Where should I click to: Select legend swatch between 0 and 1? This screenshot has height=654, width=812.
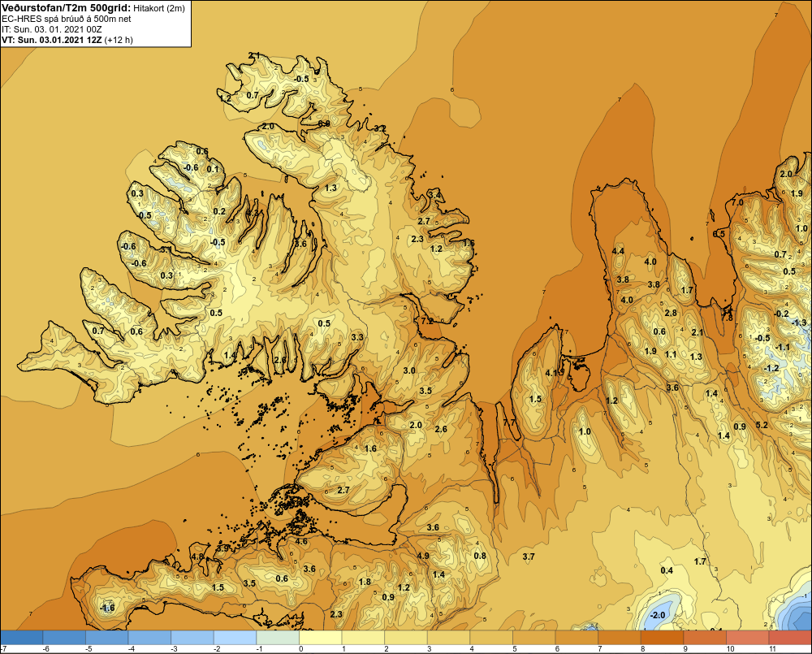pos(321,638)
